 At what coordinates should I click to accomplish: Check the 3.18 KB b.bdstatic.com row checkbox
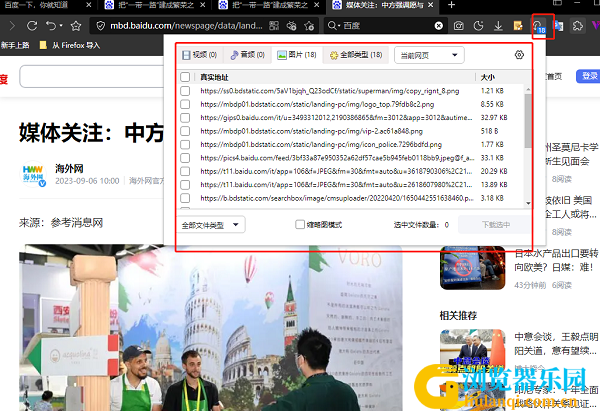(185, 198)
